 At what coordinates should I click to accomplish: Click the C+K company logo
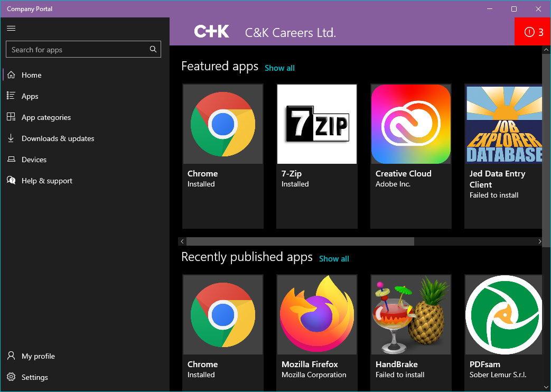point(212,32)
